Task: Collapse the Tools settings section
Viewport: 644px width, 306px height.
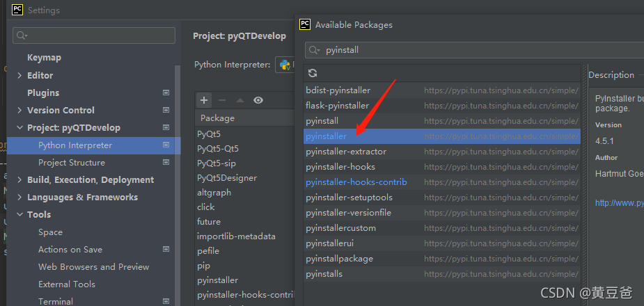Action: [19, 215]
